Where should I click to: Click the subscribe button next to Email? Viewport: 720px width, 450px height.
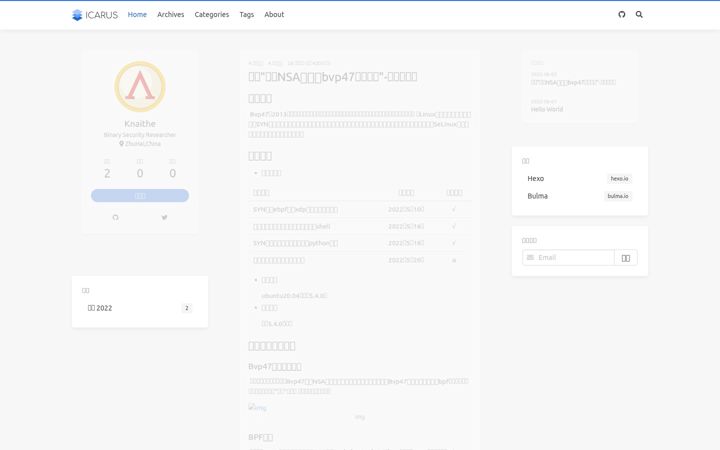(626, 258)
